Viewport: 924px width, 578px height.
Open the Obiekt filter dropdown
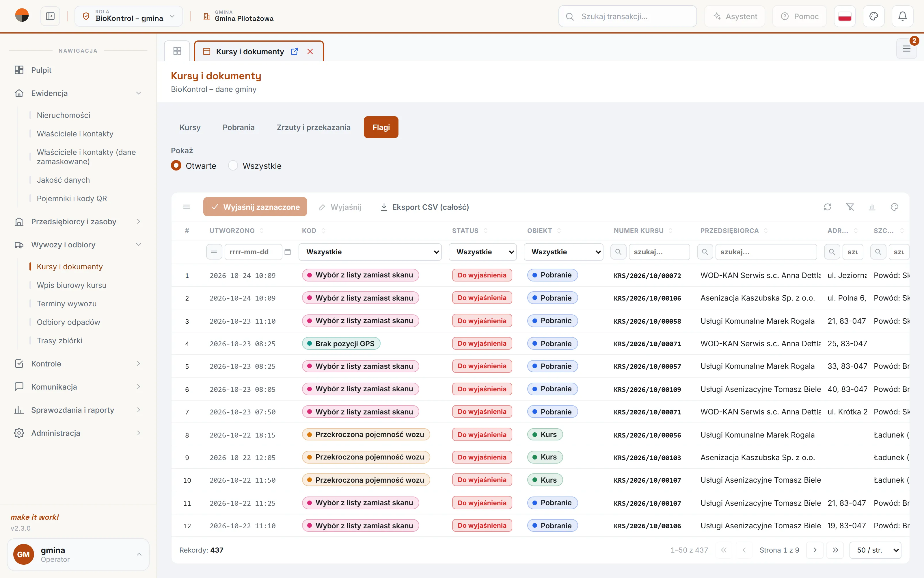coord(564,252)
